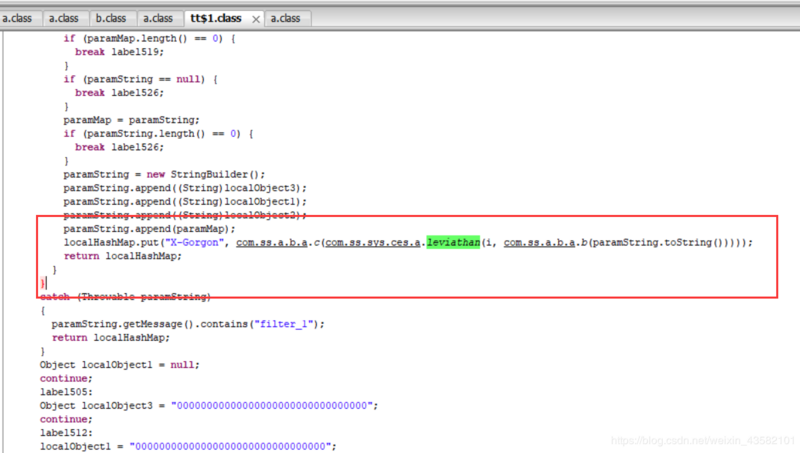Click the 'paramString.append(paramMap);' line
This screenshot has width=800, height=453.
(x=149, y=229)
